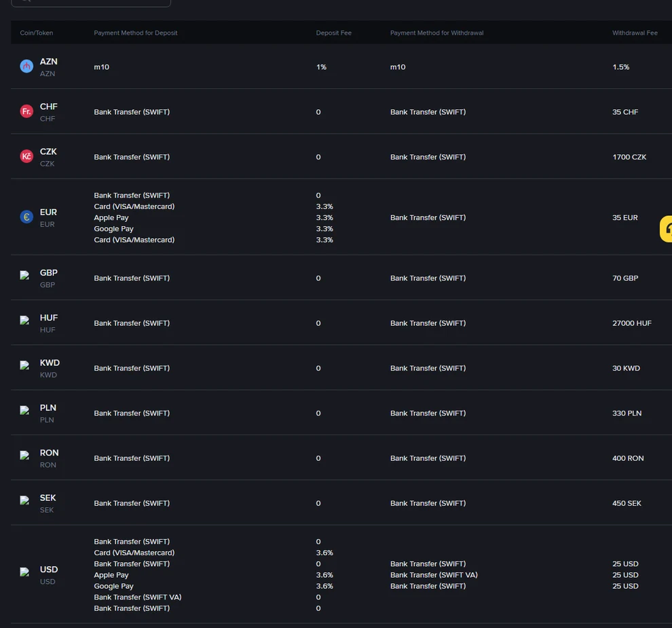Click Google Pay in the USD row
This screenshot has width=672, height=628.
[x=113, y=586]
